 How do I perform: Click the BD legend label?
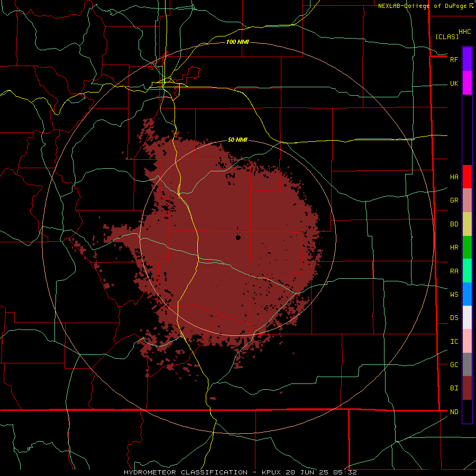tap(454, 224)
